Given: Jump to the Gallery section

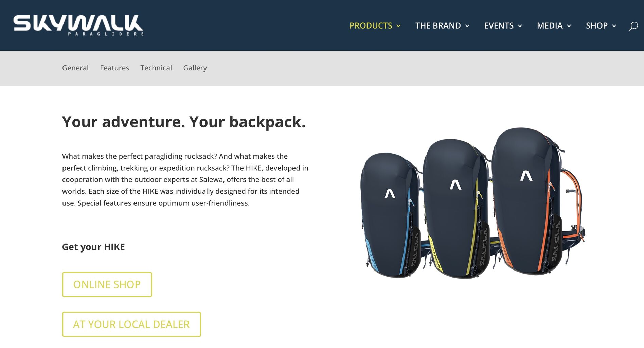Looking at the screenshot, I should (x=195, y=68).
